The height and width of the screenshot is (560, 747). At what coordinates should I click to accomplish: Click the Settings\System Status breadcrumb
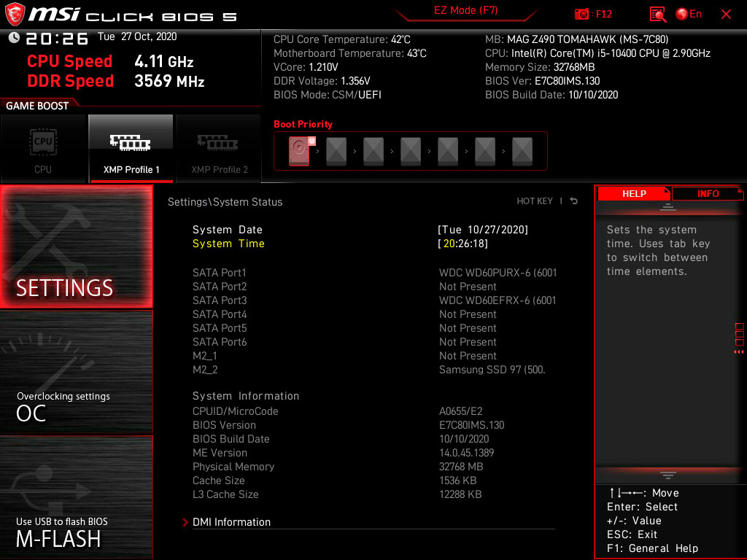[225, 202]
